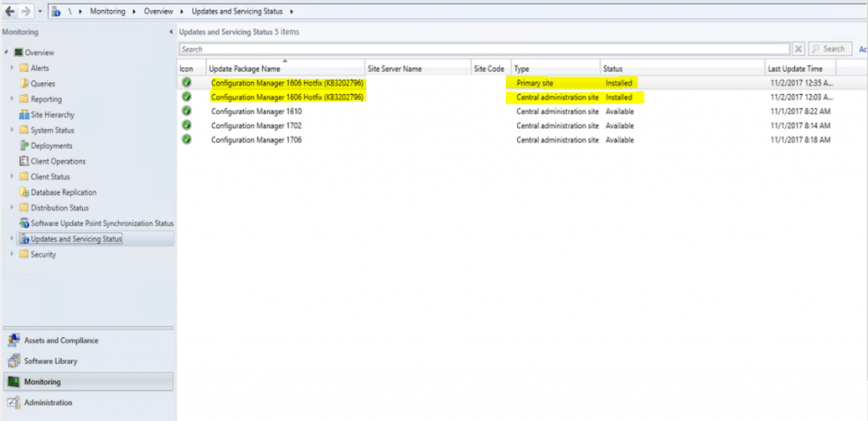Click the Database Replication icon
The width and height of the screenshot is (868, 421).
[x=24, y=192]
